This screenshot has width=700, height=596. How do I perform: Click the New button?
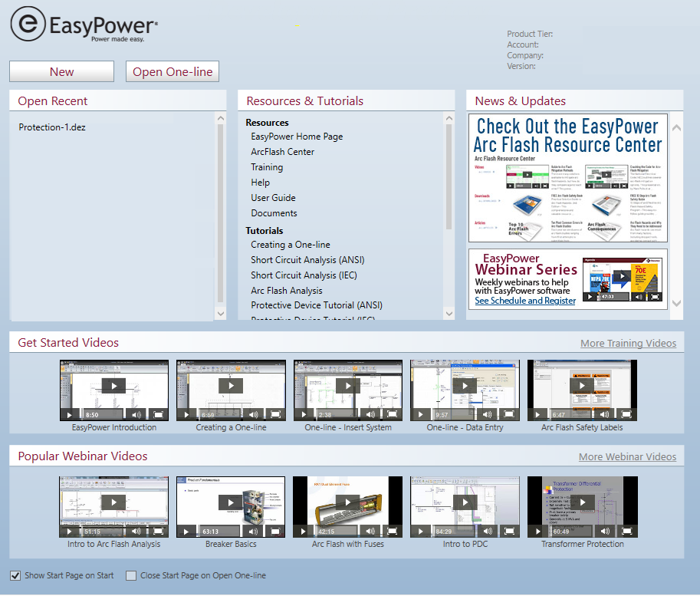pyautogui.click(x=61, y=71)
